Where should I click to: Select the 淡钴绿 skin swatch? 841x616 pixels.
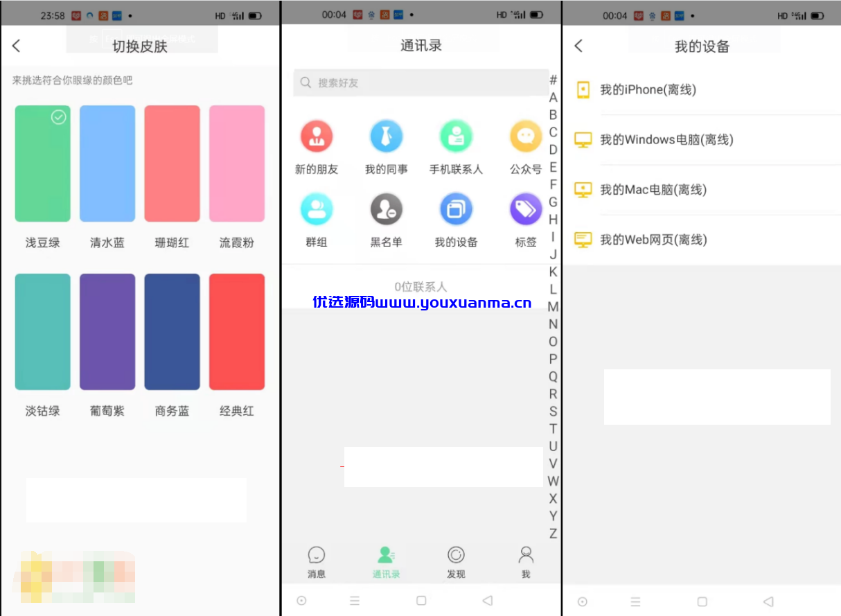point(43,332)
